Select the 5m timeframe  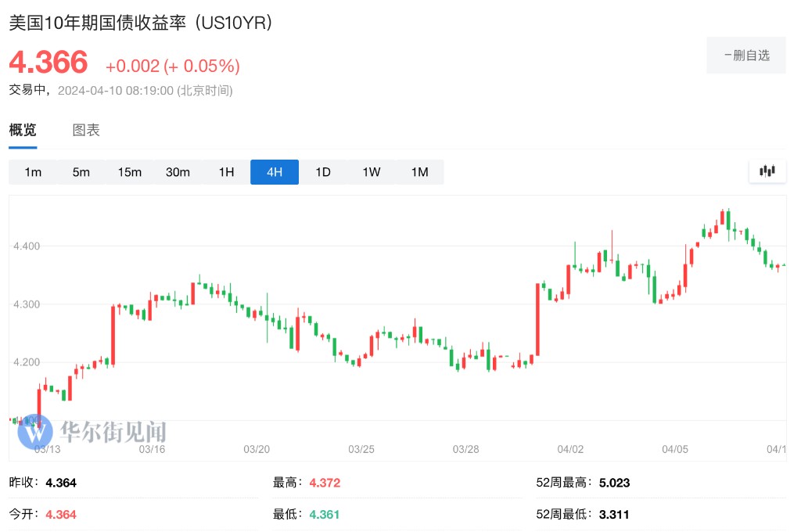(x=81, y=172)
